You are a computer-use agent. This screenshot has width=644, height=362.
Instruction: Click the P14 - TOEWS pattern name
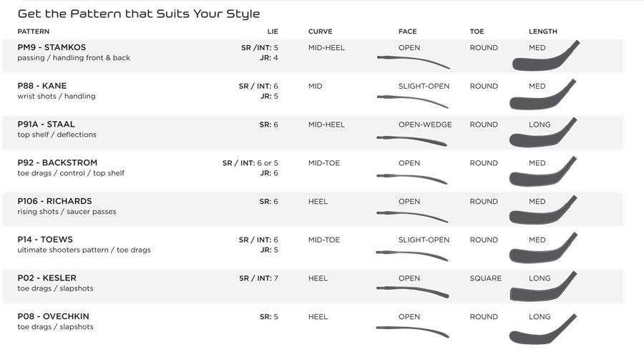click(45, 239)
